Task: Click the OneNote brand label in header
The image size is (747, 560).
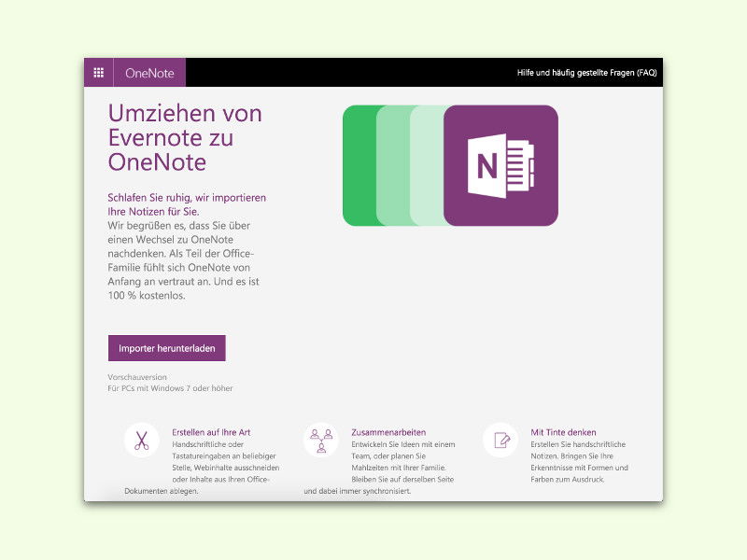Action: [x=149, y=73]
